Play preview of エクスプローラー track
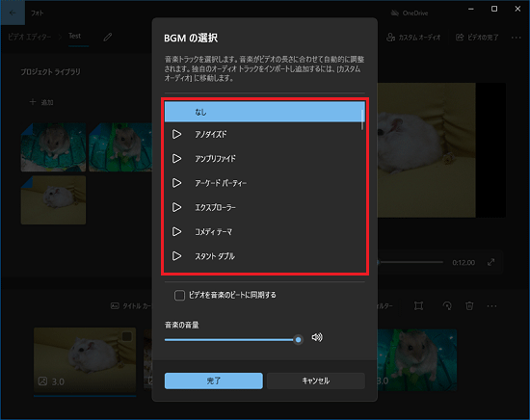Image resolution: width=530 pixels, height=420 pixels. click(176, 207)
